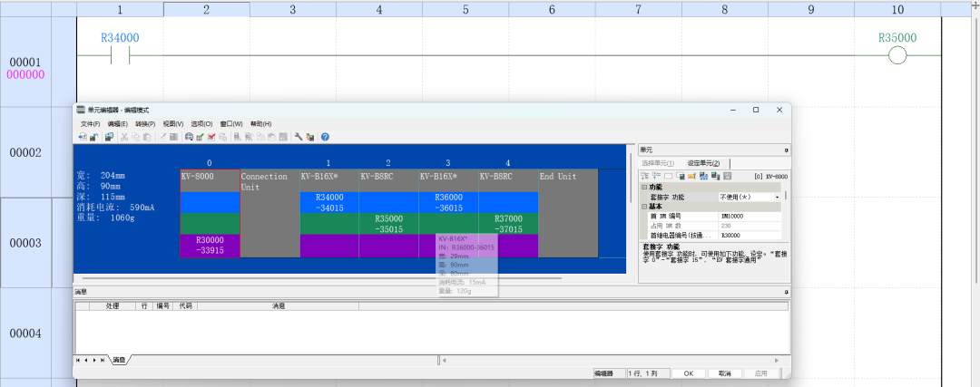Viewport: 980px width, 387px height.
Task: Click the R34000 contact in ladder editor
Action: pyautogui.click(x=120, y=56)
